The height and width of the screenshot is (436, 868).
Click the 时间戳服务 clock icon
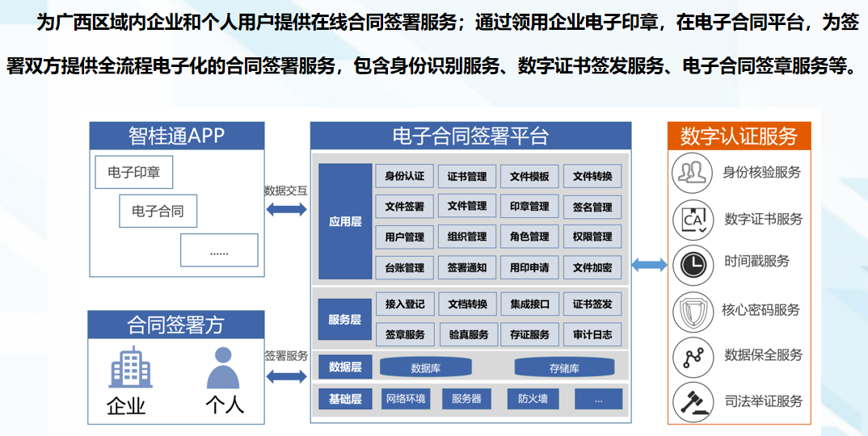(692, 262)
